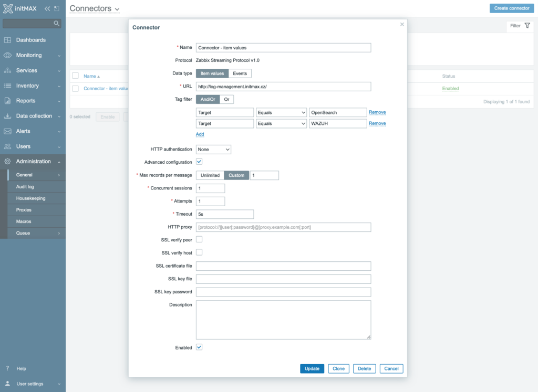Check the Connector - item values row checkbox
The width and height of the screenshot is (538, 392).
tap(76, 88)
